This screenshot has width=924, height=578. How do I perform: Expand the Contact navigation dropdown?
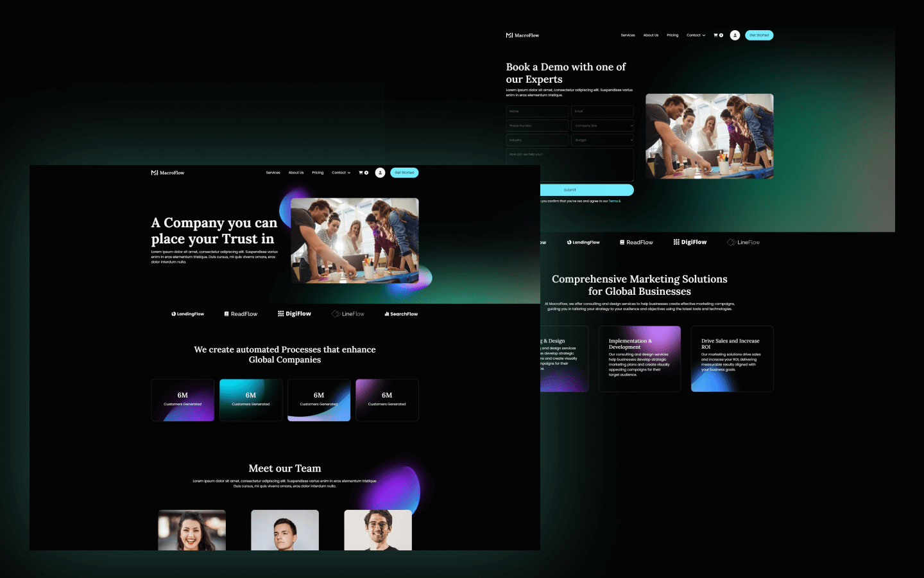[x=341, y=173]
